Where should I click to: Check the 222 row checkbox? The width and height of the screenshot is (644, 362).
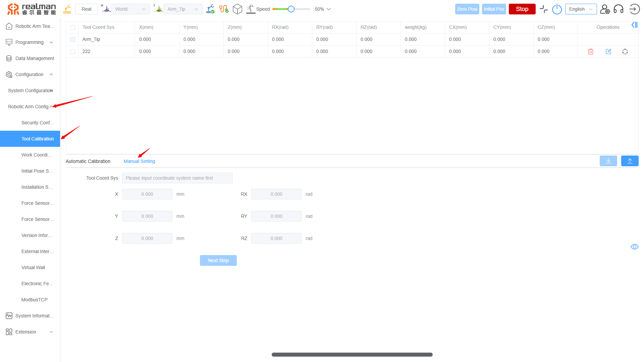coord(73,52)
